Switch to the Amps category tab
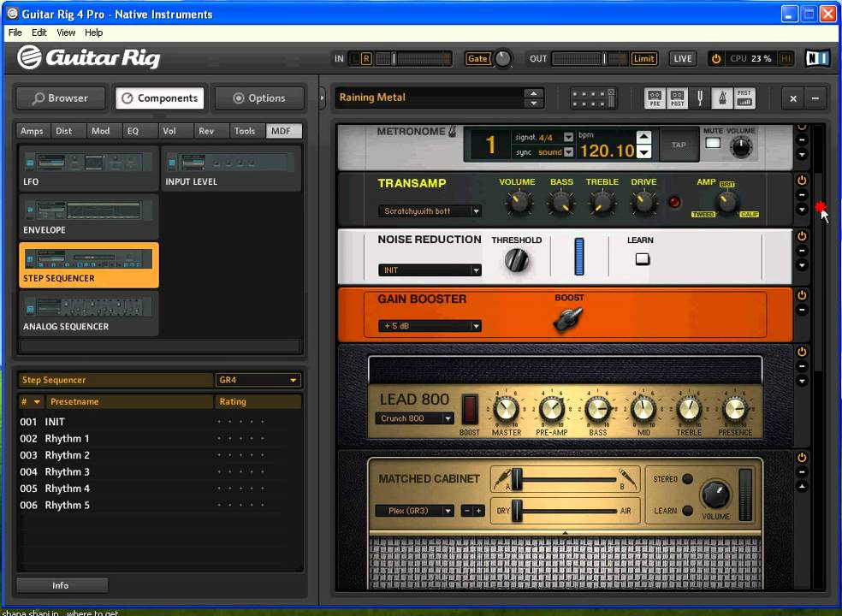Screen dimensions: 842x616 33,131
